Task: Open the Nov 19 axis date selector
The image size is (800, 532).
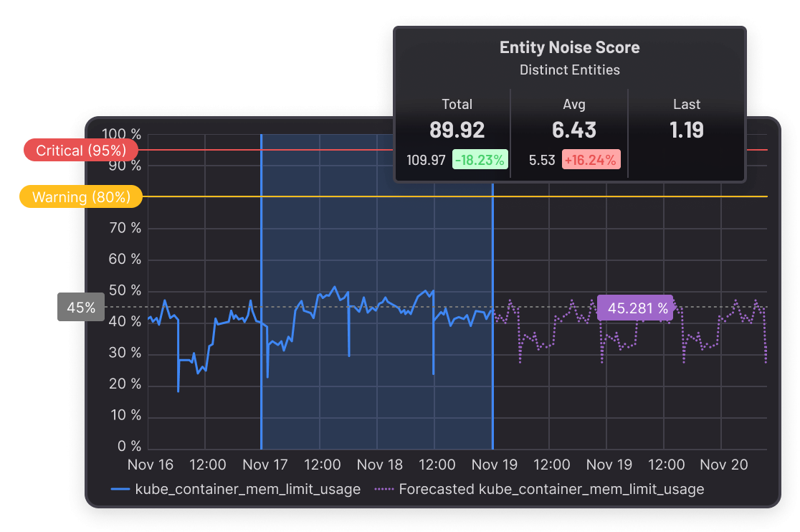Action: [x=493, y=465]
